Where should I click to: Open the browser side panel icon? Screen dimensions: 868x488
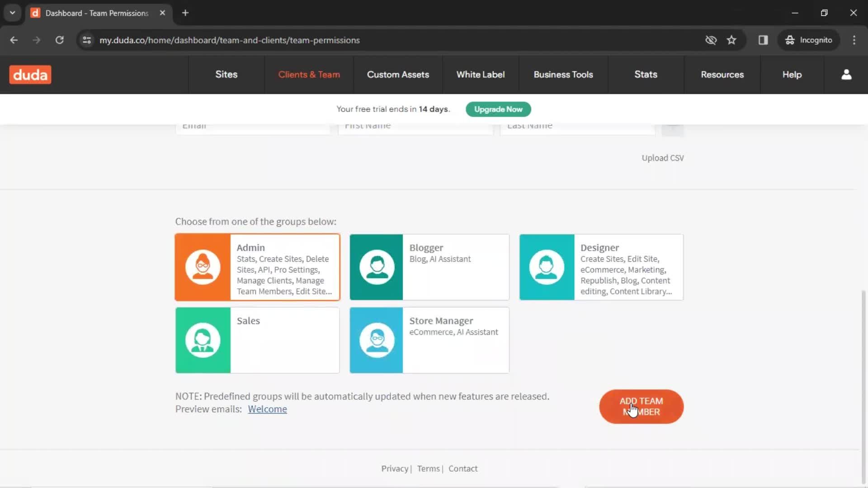(763, 40)
